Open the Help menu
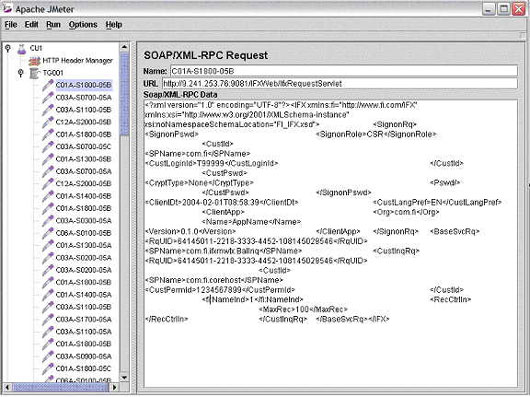 tap(114, 25)
